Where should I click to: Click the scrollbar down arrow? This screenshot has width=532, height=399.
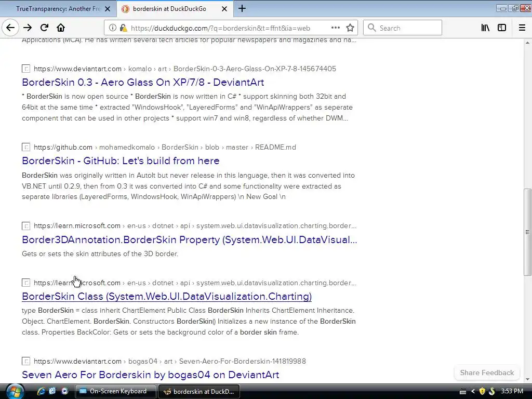527,379
